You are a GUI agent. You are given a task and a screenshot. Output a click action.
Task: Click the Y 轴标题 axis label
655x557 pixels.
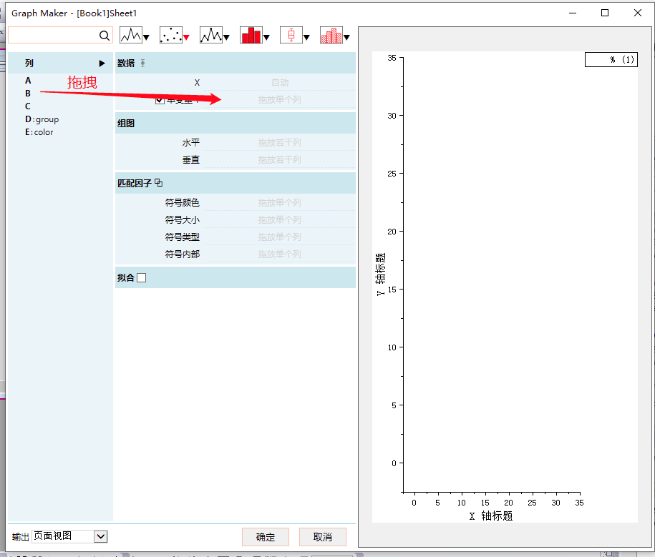coord(381,274)
